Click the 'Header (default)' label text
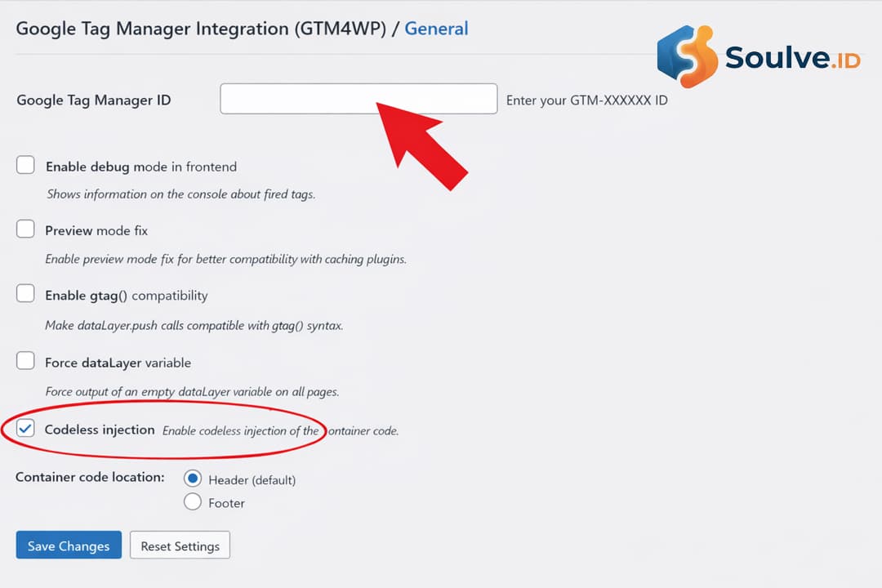Viewport: 882px width, 588px height. click(x=252, y=480)
